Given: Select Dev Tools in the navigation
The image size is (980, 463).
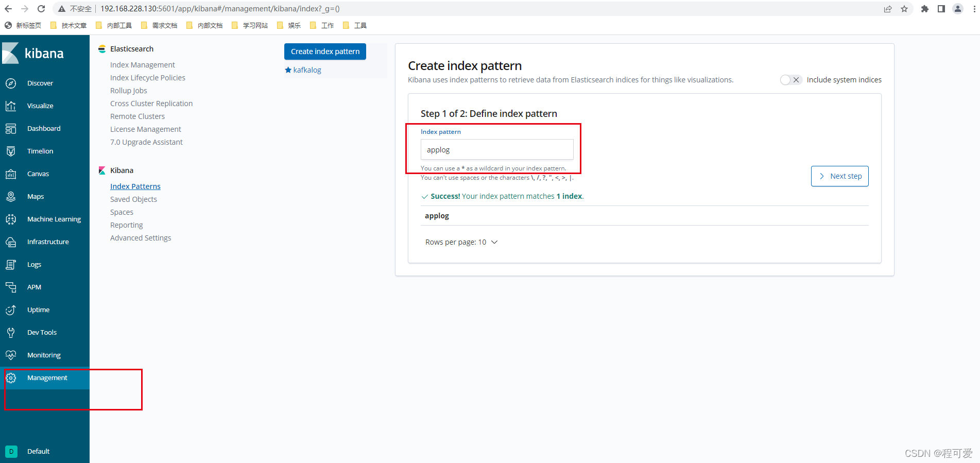Looking at the screenshot, I should (x=42, y=333).
